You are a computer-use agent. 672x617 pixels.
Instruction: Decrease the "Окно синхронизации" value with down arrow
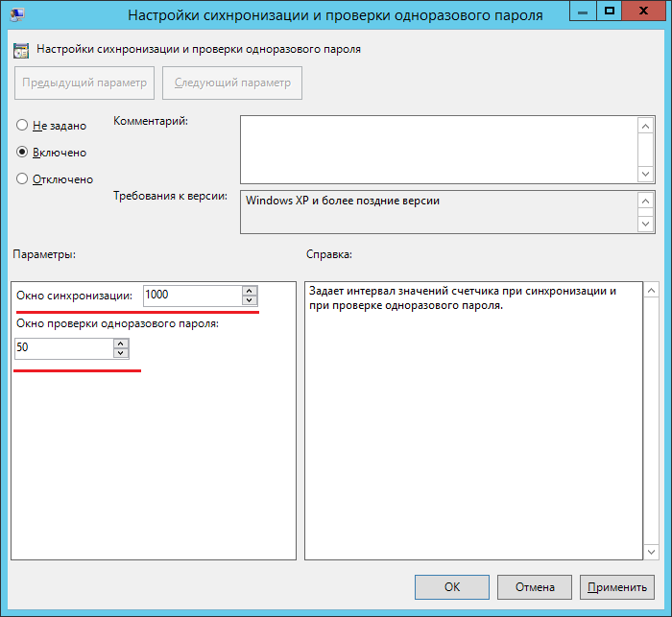[x=250, y=300]
